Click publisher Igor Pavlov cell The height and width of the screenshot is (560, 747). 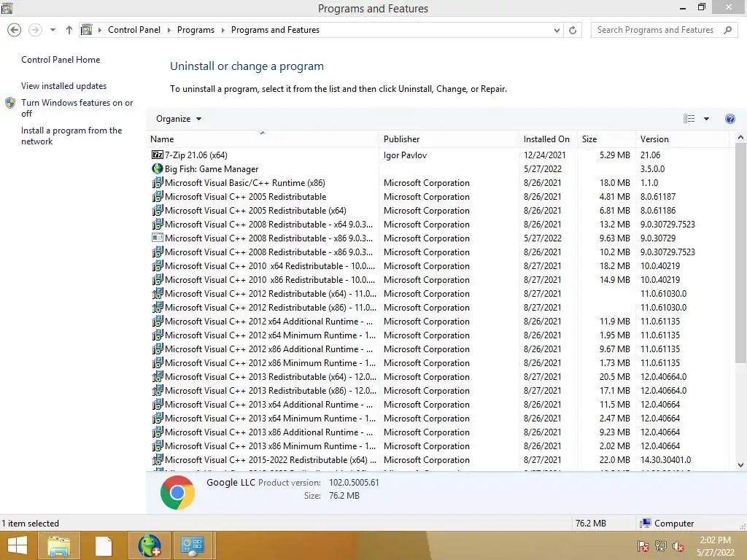405,155
